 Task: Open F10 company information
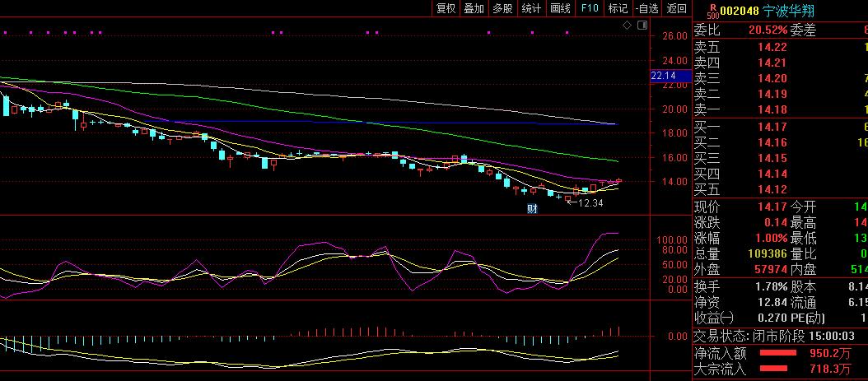tap(589, 8)
